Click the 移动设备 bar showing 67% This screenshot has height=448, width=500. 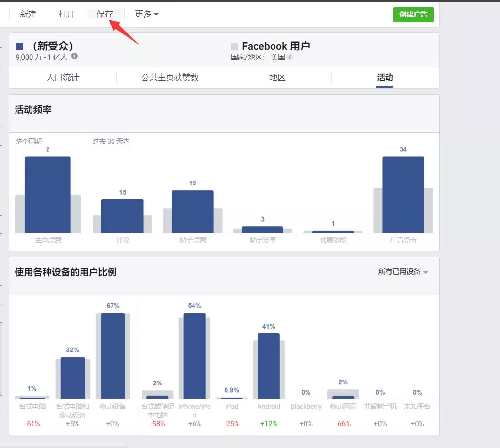(x=113, y=356)
